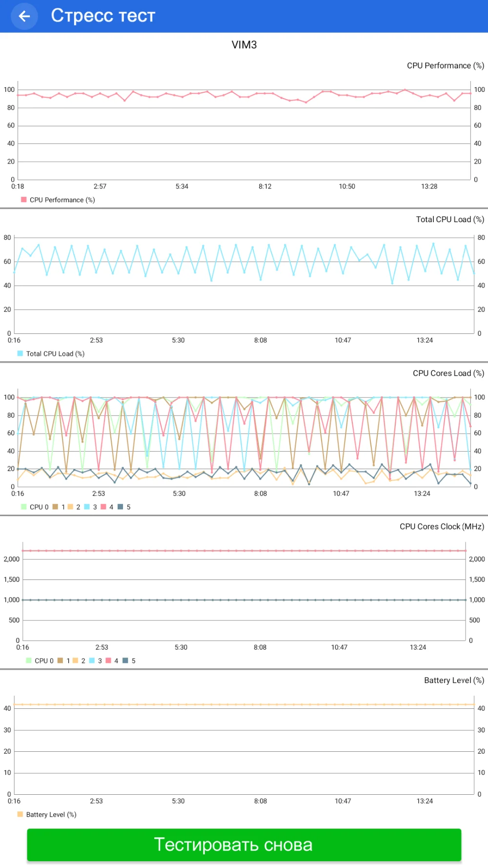Screen dimensions: 488x868
Task: Click the Battery Level (%) legend label
Action: point(51,815)
